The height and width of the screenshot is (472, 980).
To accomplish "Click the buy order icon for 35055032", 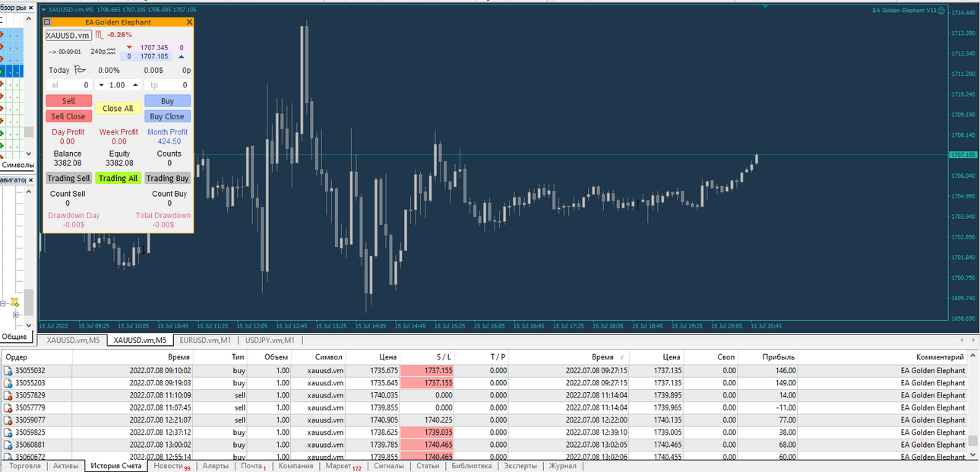I will point(8,371).
